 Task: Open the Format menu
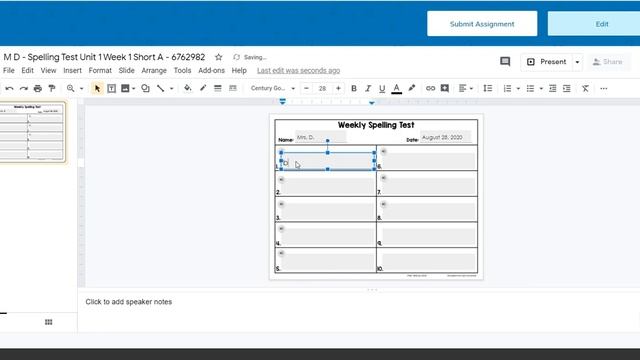pos(100,71)
